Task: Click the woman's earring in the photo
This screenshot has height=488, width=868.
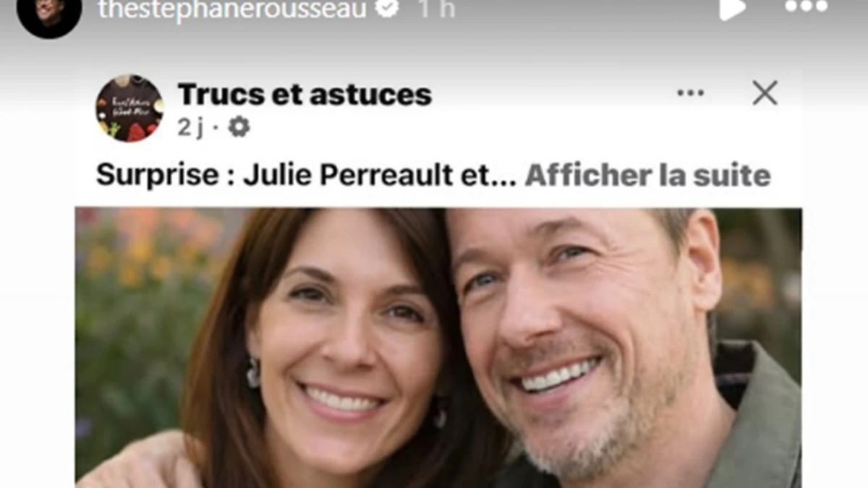Action: pos(253,372)
